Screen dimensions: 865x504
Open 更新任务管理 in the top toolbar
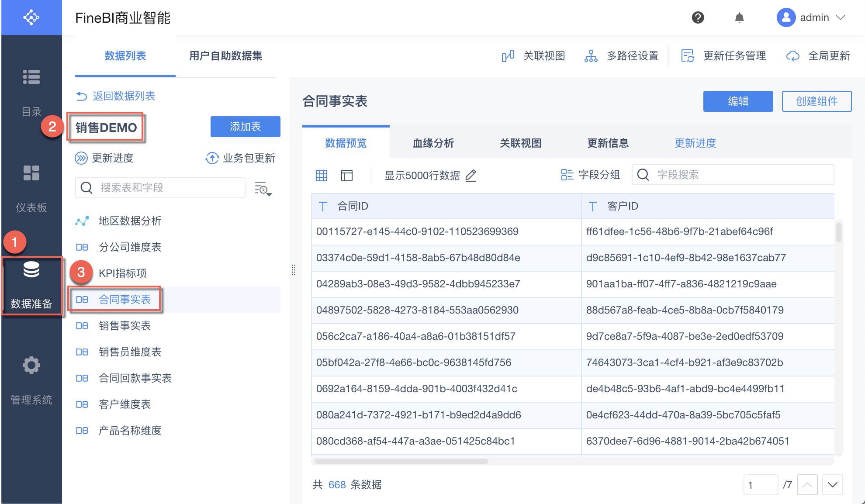pos(723,56)
